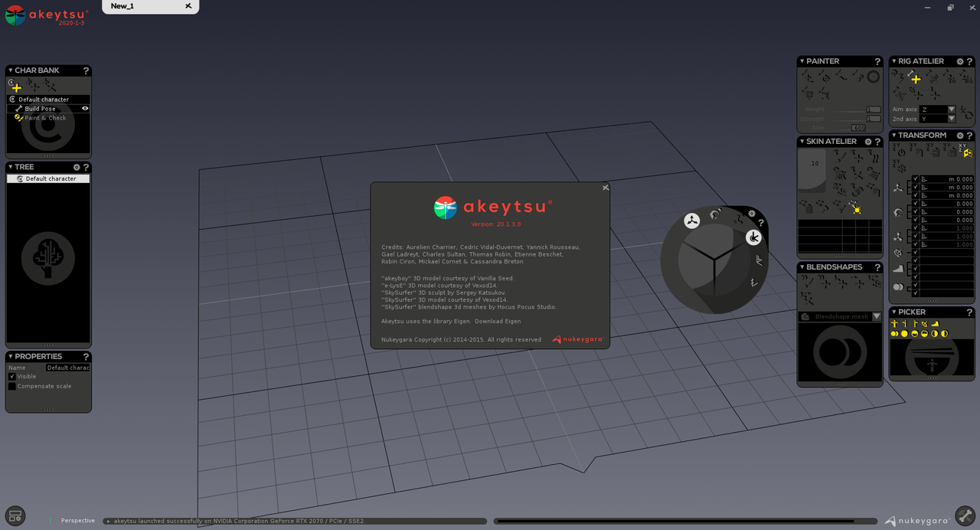Open the radial spinner settings gear
Viewport: 980px width, 530px height.
click(752, 214)
